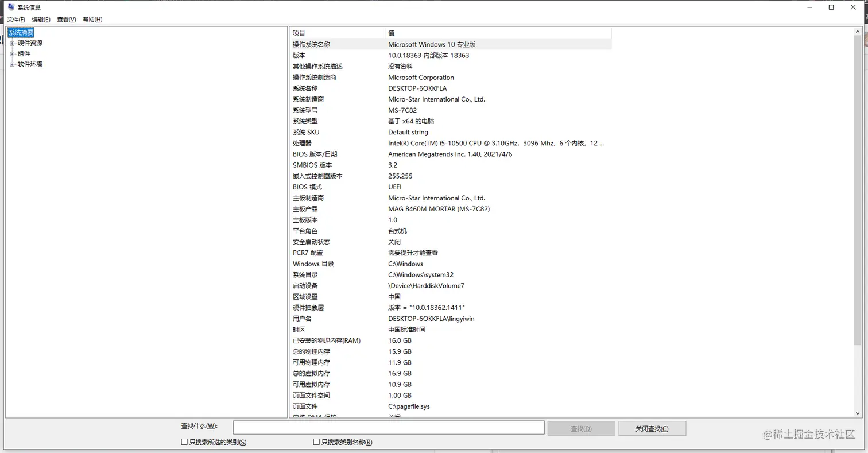This screenshot has width=868, height=453.
Task: Select the 软件环境 tree label
Action: click(x=30, y=64)
